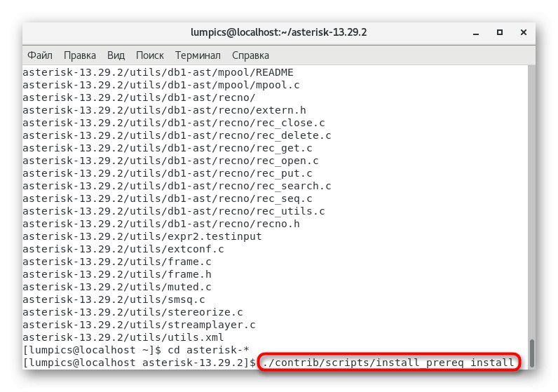558x392 pixels.
Task: Click the line ending rec_seq.c
Action: [x=168, y=198]
